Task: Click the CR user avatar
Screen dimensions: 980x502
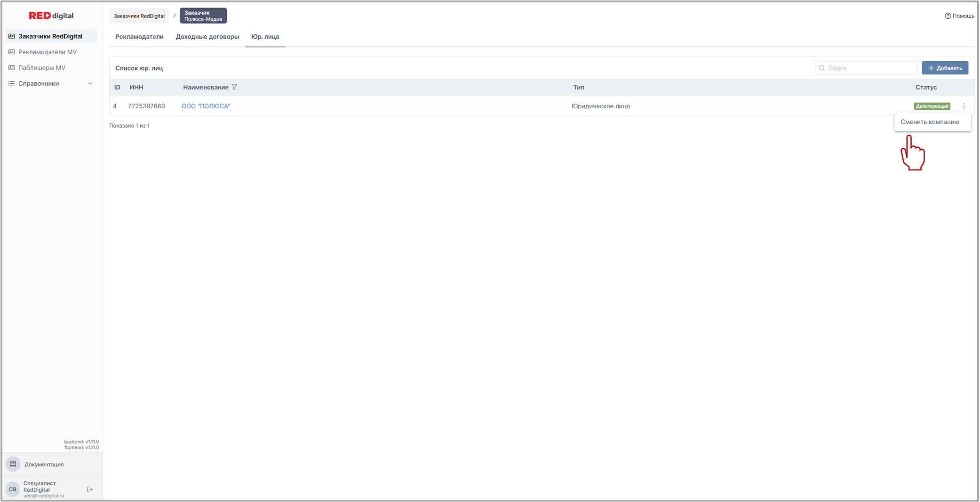Action: pos(13,489)
